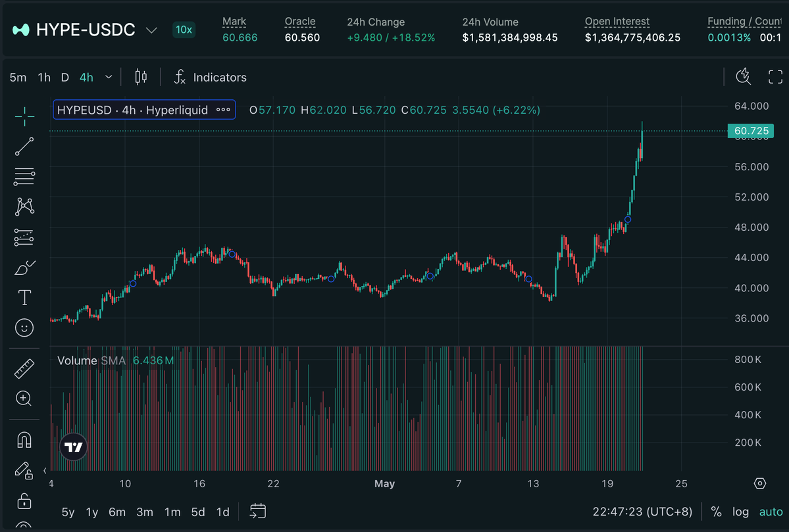This screenshot has height=532, width=789.
Task: Click the HYPEUSD 4h Hyperliquid legend title
Action: point(132,110)
